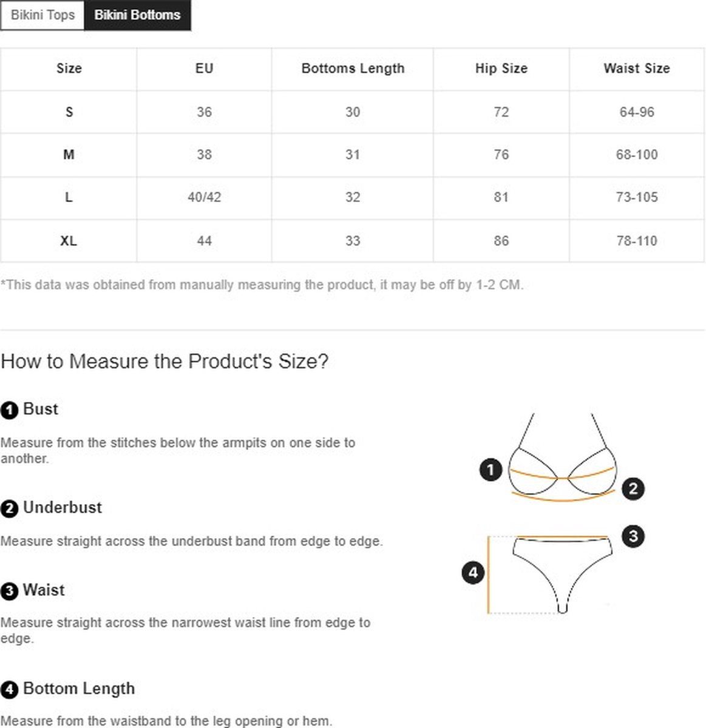Click marker 1 on the bikini top diagram
This screenshot has height=728, width=706.
point(490,470)
